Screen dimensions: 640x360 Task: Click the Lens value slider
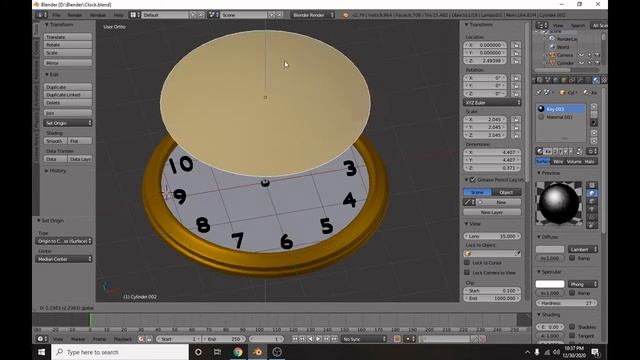(x=492, y=236)
